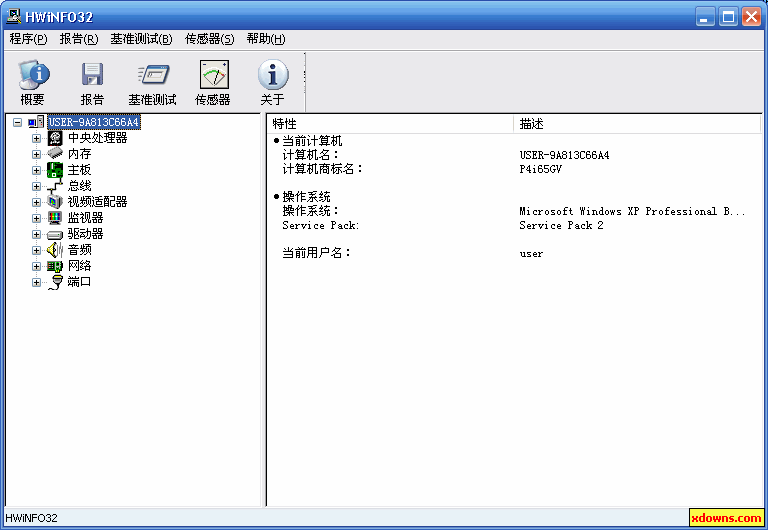Screen dimensions: 768x530
Task: Click the computer icon next to USER-9A813C66A4
Action: pos(36,122)
